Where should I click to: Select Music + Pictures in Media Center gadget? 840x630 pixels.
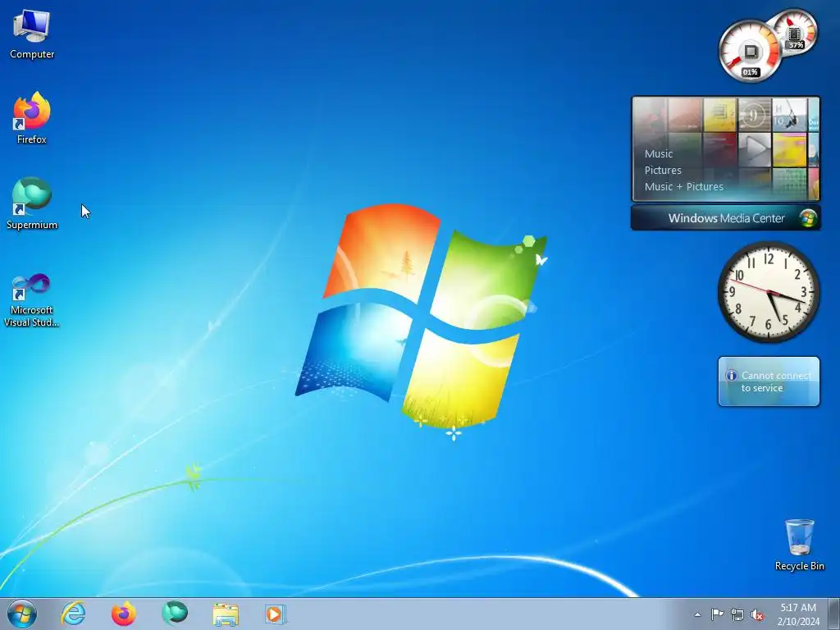(x=683, y=187)
